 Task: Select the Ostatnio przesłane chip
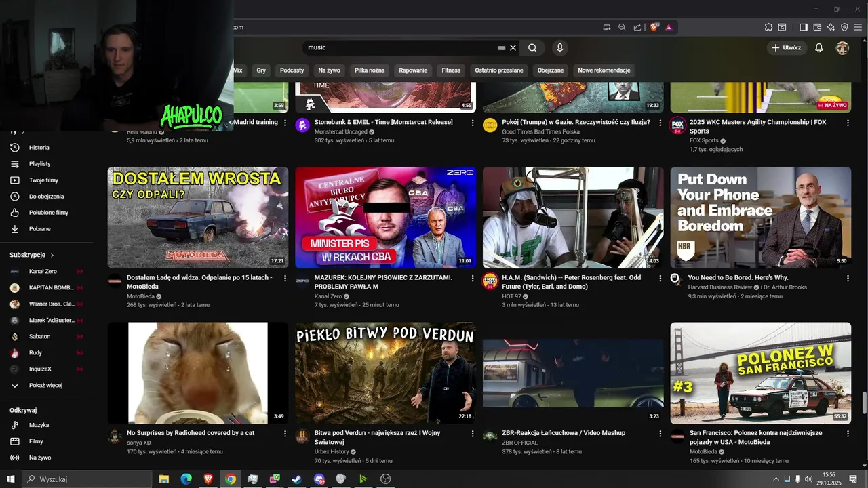tap(499, 70)
